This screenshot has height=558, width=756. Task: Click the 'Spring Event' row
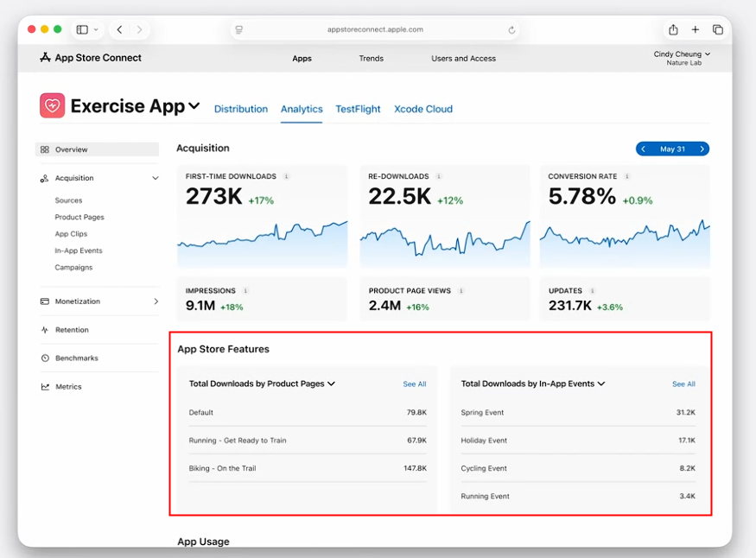[x=578, y=413]
